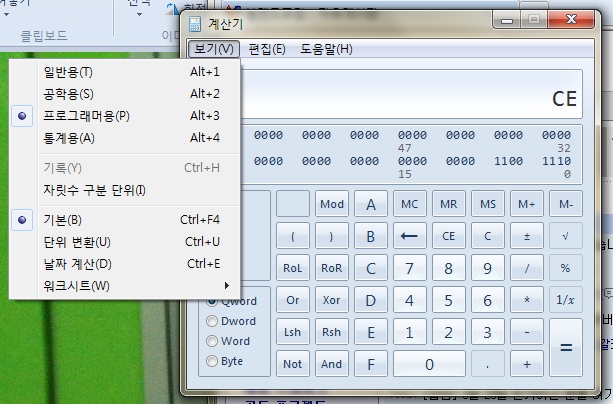Click the Xor operator button
The width and height of the screenshot is (613, 404).
point(332,300)
